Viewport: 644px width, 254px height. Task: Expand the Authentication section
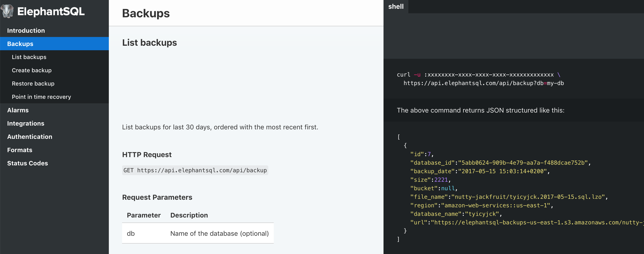[30, 137]
